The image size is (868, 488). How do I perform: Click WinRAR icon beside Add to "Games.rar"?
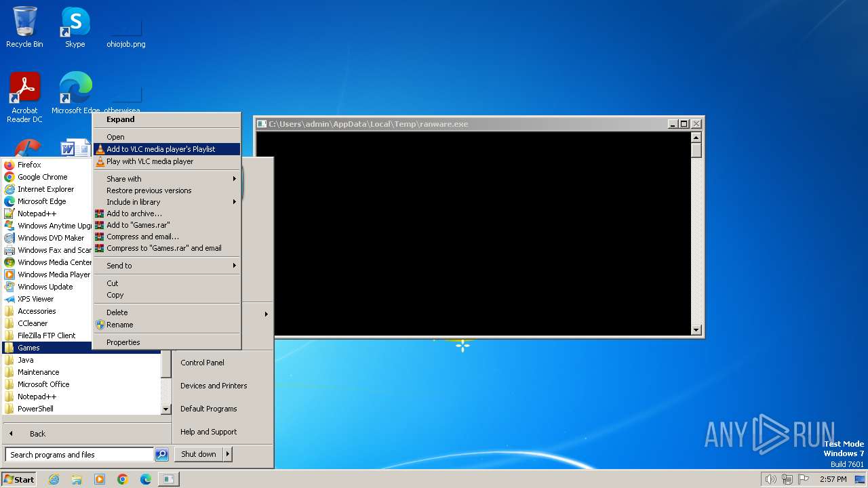100,225
